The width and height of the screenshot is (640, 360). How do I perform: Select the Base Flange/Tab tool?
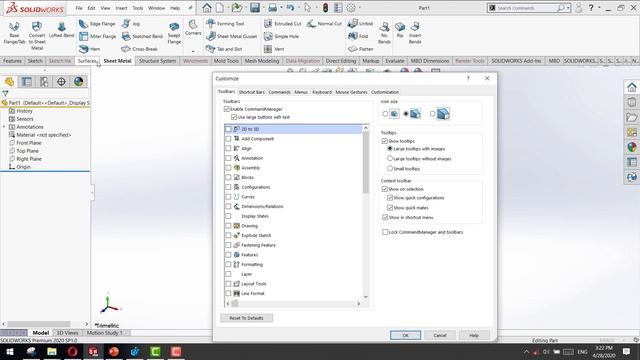[x=14, y=33]
